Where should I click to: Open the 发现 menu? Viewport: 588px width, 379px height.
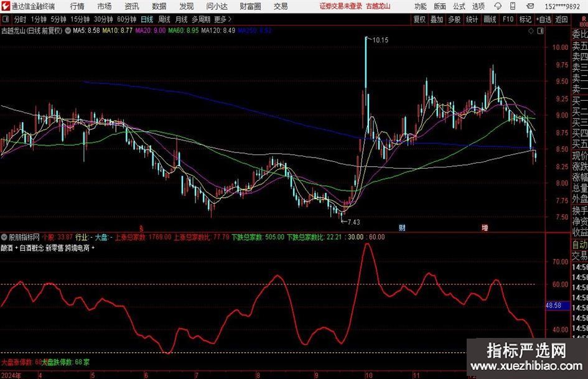[x=187, y=6]
